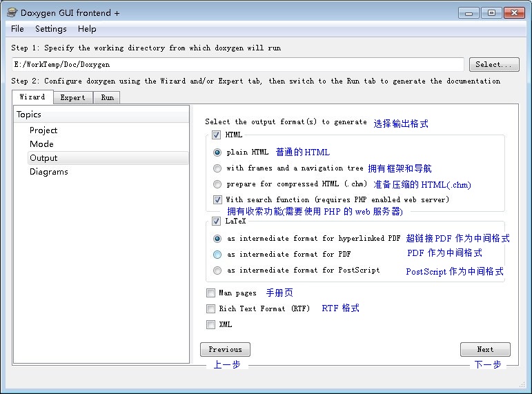Screen dimensions: 532x394
Task: Click the Next button
Action: pos(485,350)
